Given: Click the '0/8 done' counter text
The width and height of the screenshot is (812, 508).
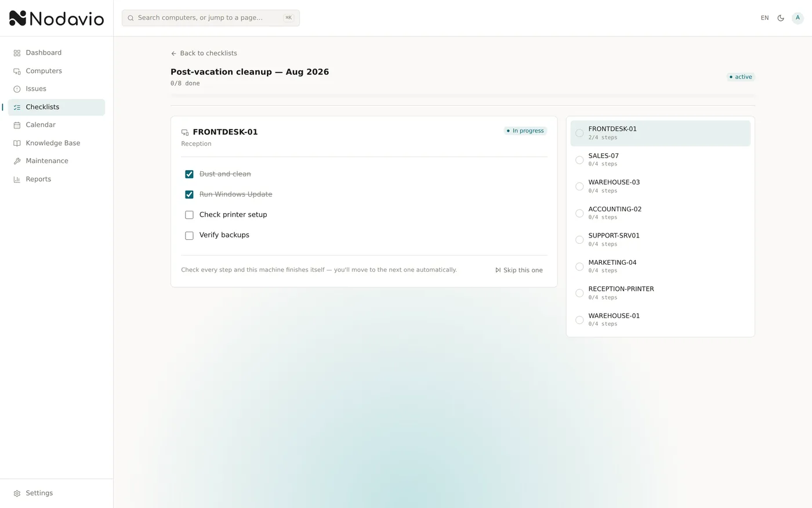Looking at the screenshot, I should pyautogui.click(x=185, y=84).
